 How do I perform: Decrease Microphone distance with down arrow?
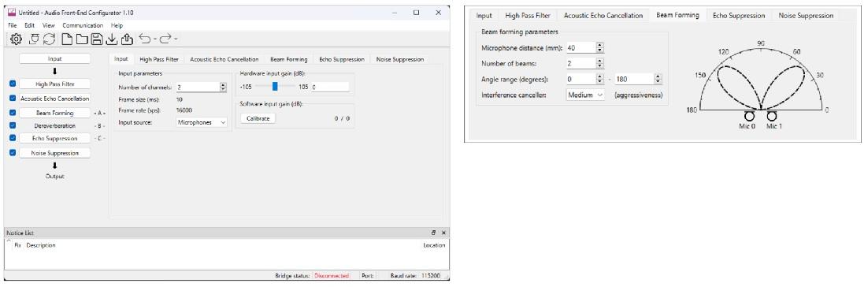(599, 51)
